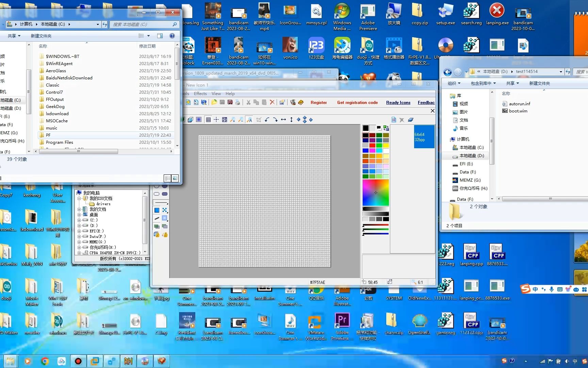Click the green channel slider
This screenshot has width=588, height=368.
coord(376,230)
